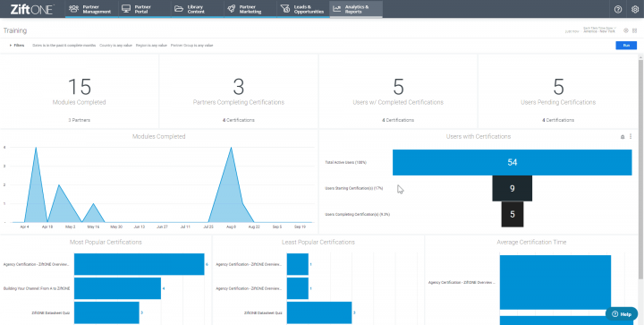Click the Country is any value filter

click(x=115, y=45)
